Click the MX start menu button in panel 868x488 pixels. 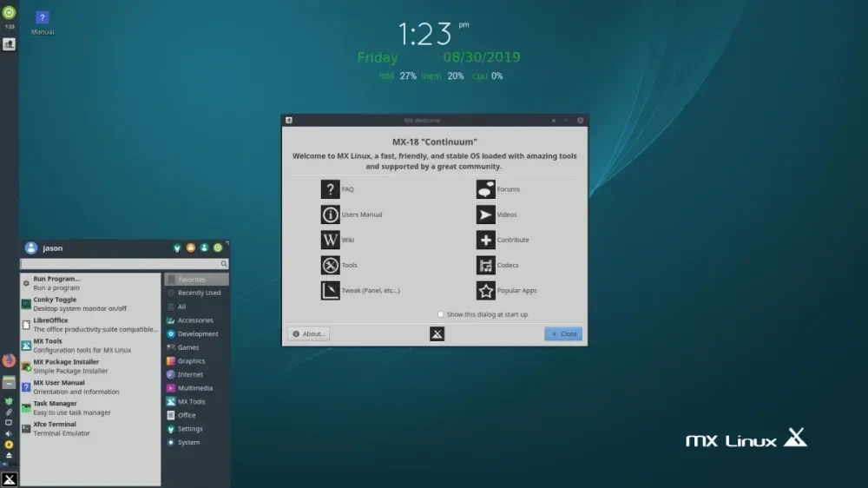9,479
